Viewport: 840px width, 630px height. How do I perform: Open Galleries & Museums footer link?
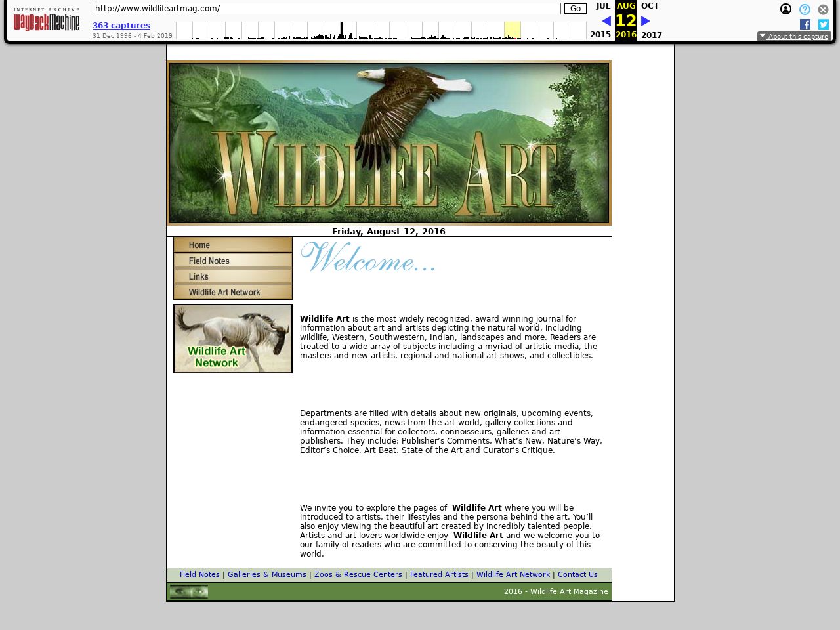[x=266, y=574]
